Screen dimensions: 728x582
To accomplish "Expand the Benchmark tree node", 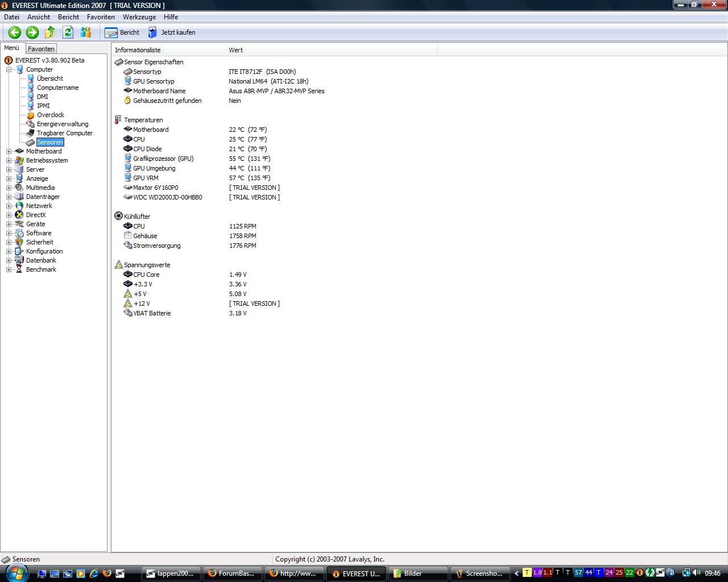I will pyautogui.click(x=9, y=269).
